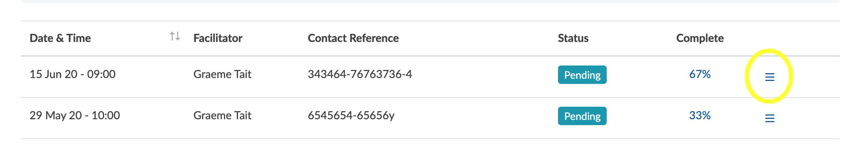Click contact reference 343464-76763736-4
This screenshot has height=145, width=868.
point(360,74)
